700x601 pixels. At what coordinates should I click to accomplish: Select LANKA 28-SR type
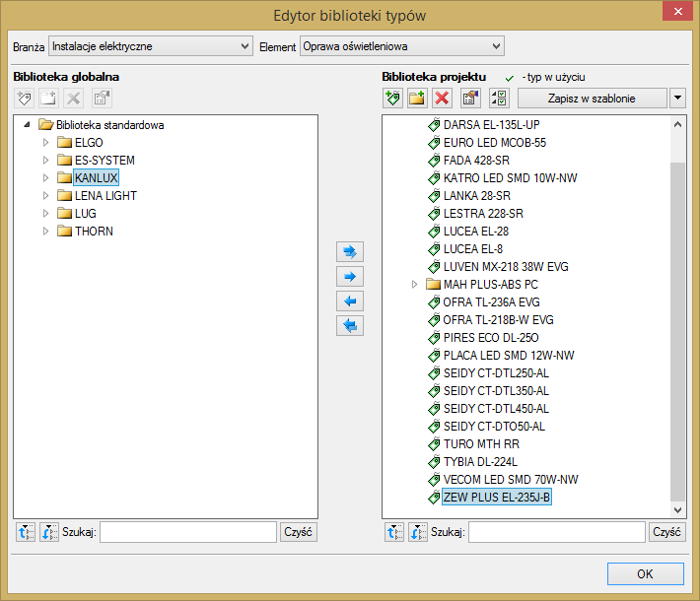[477, 195]
